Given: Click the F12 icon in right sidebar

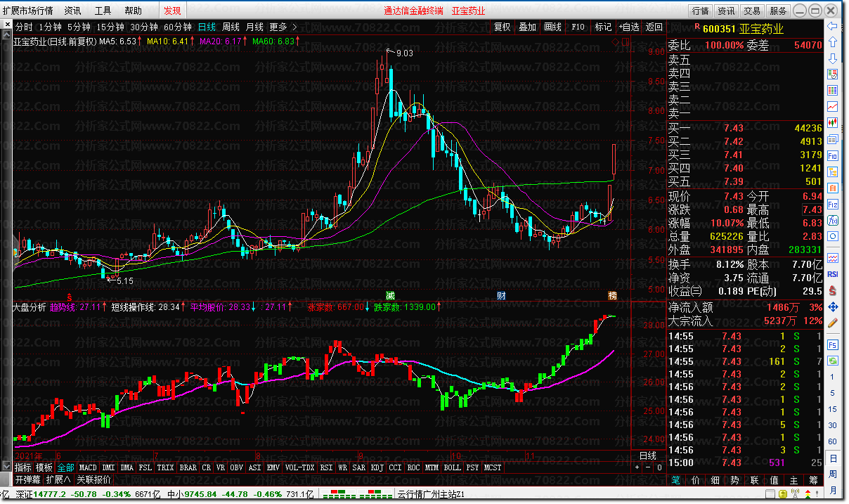Looking at the screenshot, I should [833, 204].
